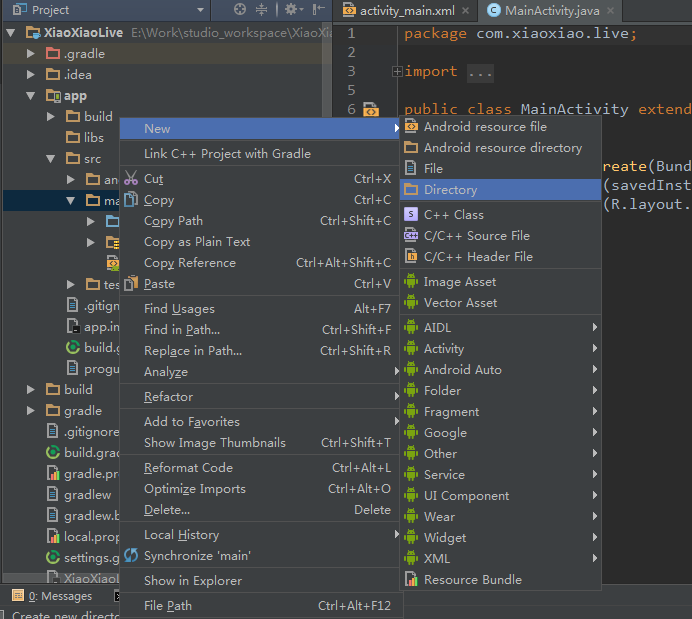Collapse the app module arrow
The width and height of the screenshot is (692, 619).
[30, 96]
